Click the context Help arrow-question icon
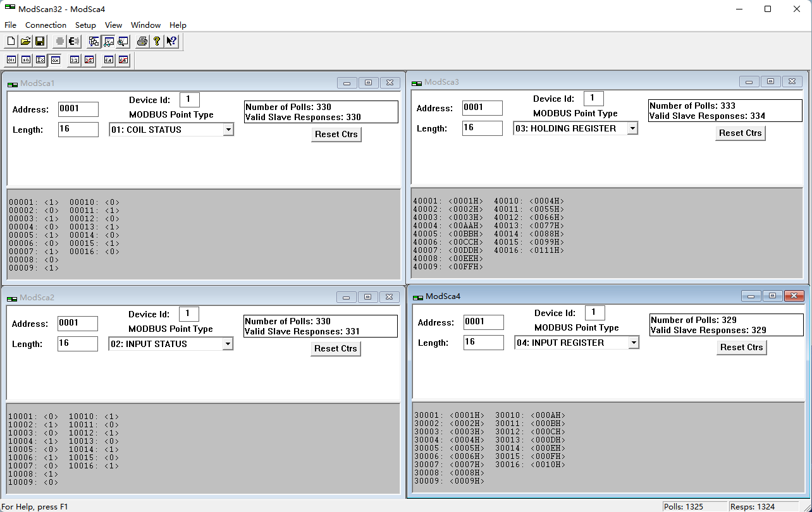 point(171,42)
